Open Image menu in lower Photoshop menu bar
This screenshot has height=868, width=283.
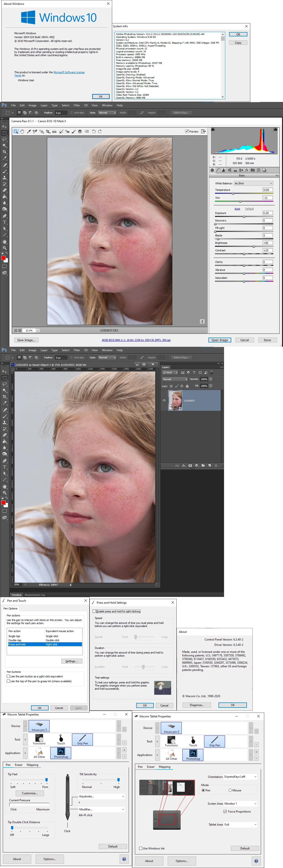point(32,350)
